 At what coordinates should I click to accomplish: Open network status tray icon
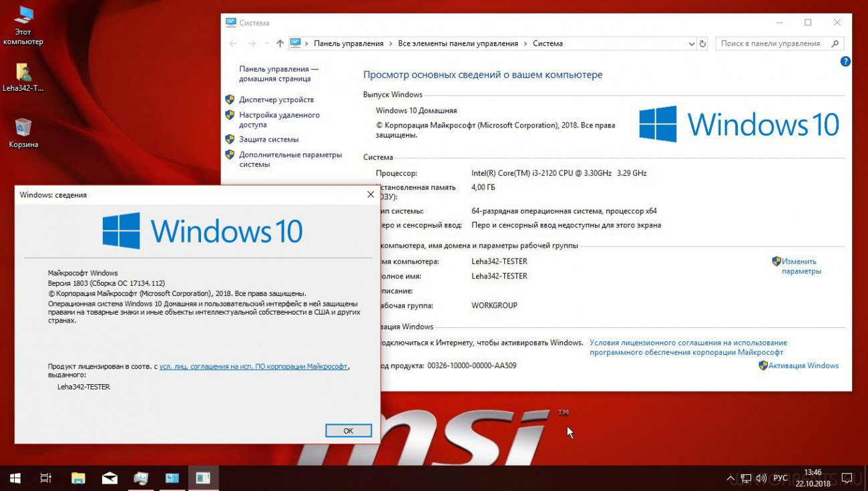746,478
